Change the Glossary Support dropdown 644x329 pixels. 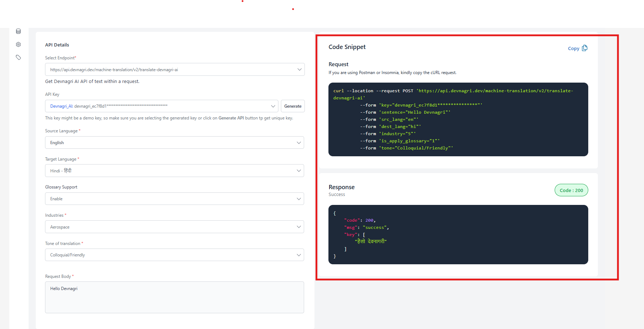click(174, 199)
